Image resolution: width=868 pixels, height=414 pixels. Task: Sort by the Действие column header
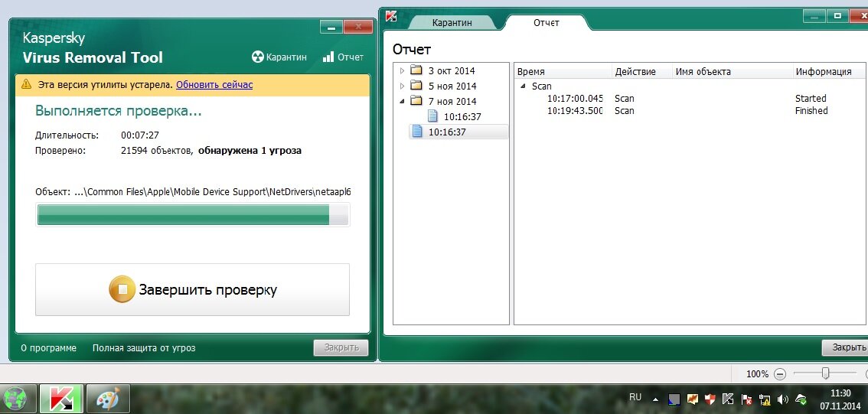642,71
